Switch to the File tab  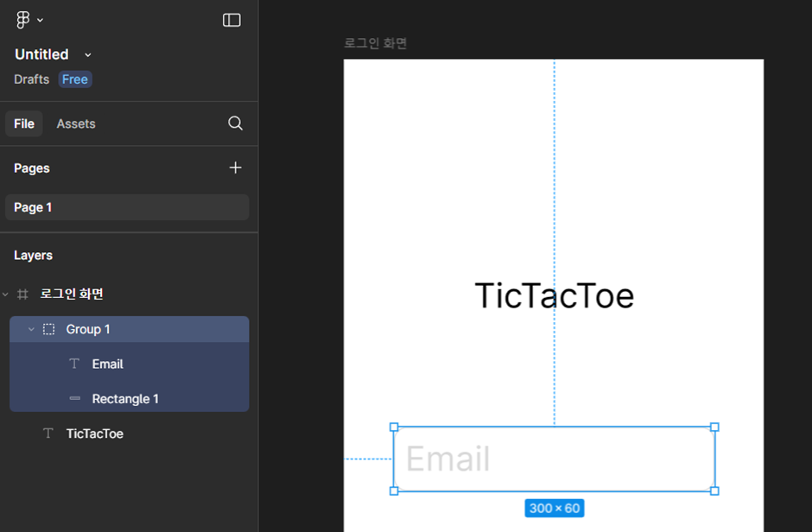[24, 123]
